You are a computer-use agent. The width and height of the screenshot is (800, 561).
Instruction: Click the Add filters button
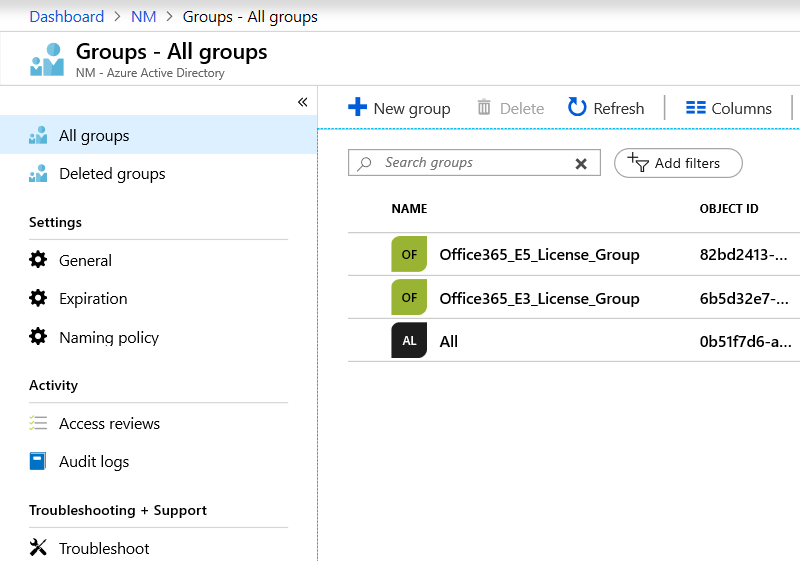(x=678, y=163)
